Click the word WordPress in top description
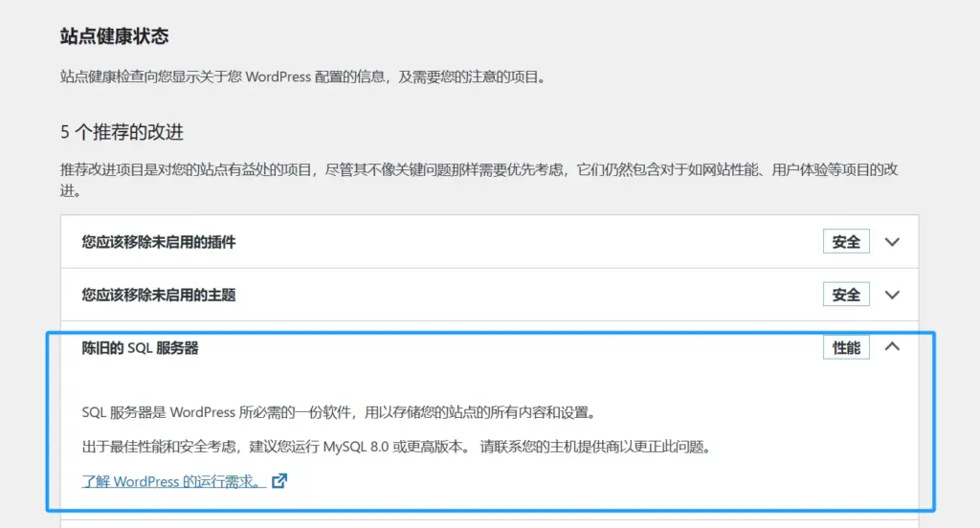The width and height of the screenshot is (980, 528). point(278,77)
